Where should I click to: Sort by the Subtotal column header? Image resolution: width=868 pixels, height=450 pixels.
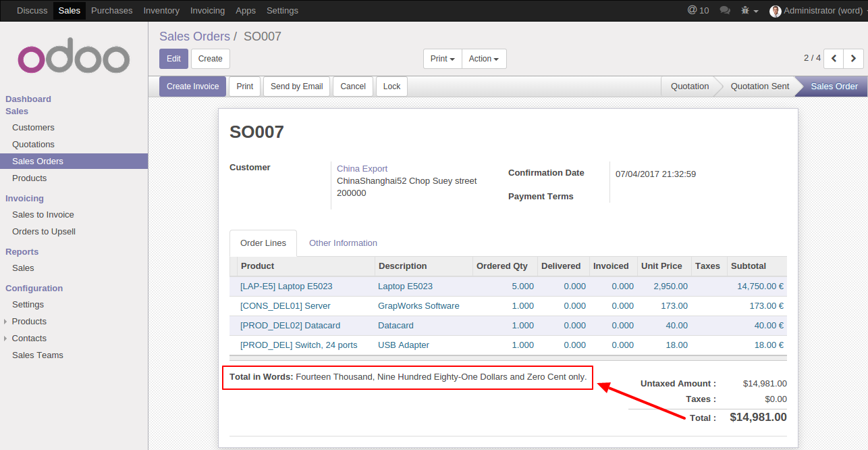757,266
